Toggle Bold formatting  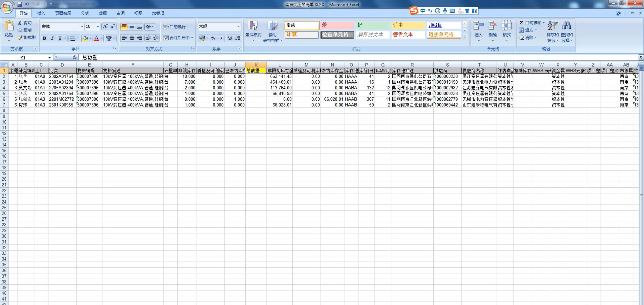click(44, 38)
